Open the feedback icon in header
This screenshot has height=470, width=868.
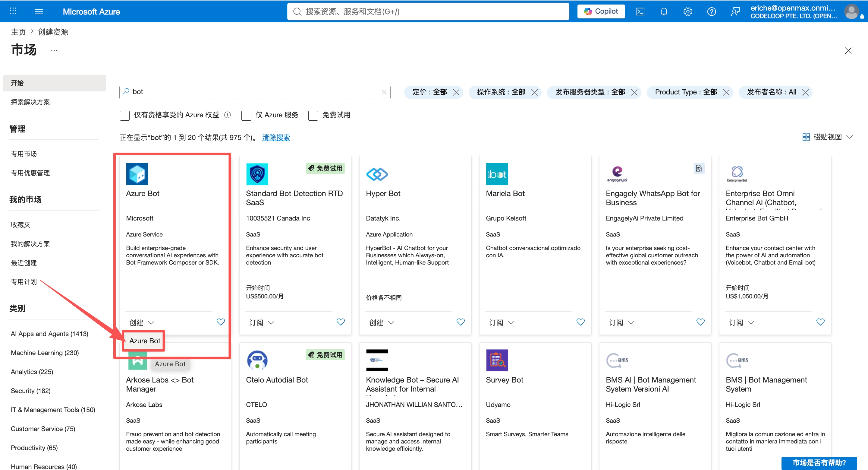735,11
